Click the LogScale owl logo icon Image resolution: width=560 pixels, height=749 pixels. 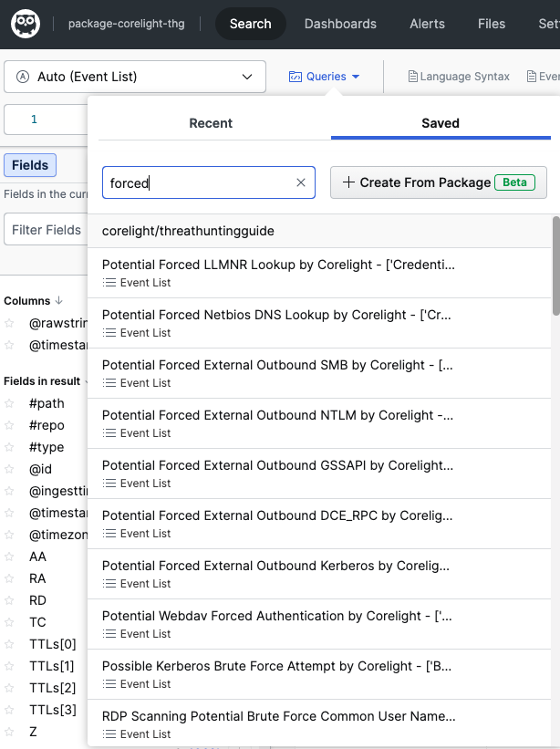[26, 24]
